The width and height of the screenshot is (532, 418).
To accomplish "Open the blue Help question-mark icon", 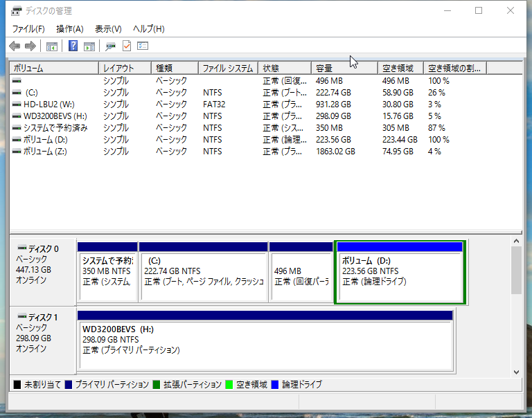I will [x=73, y=46].
